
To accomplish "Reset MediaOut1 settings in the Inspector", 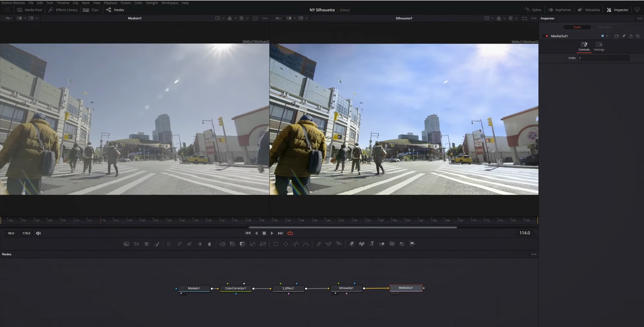I will (638, 36).
